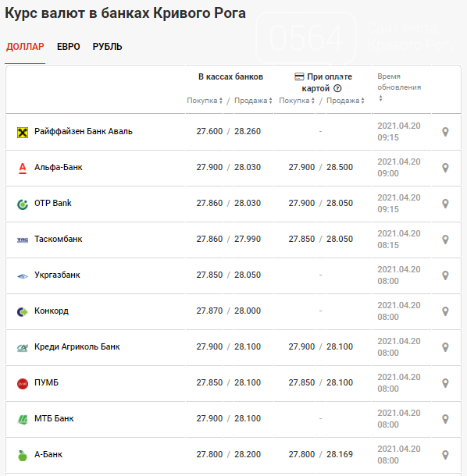Click the В кассах банков column header
Viewport: 467px width, 476px height.
[230, 76]
